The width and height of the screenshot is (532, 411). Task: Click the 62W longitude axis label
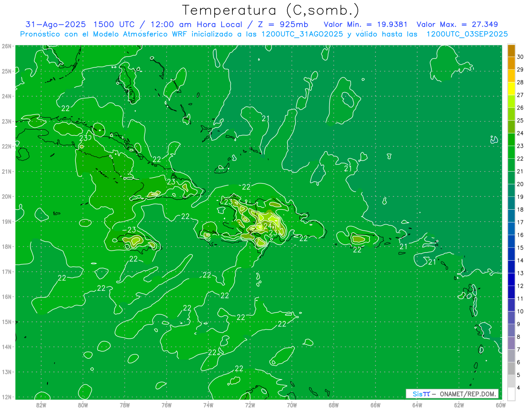(x=459, y=405)
